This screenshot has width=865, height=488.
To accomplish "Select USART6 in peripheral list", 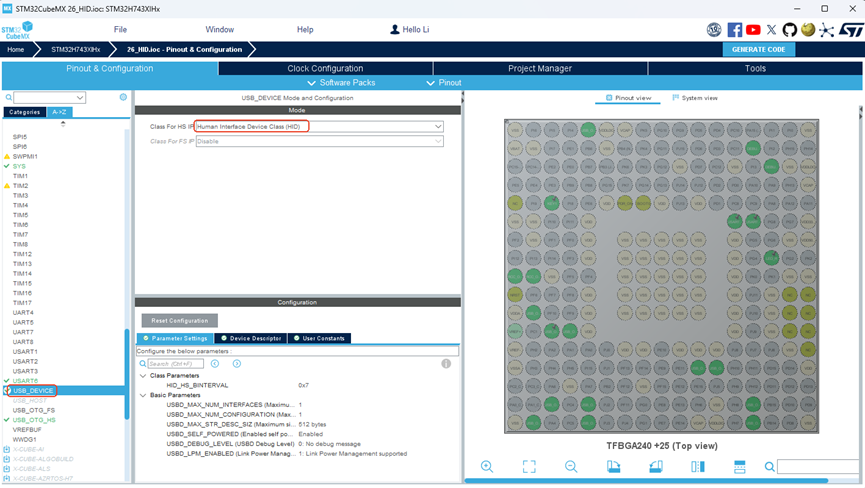I will click(25, 380).
